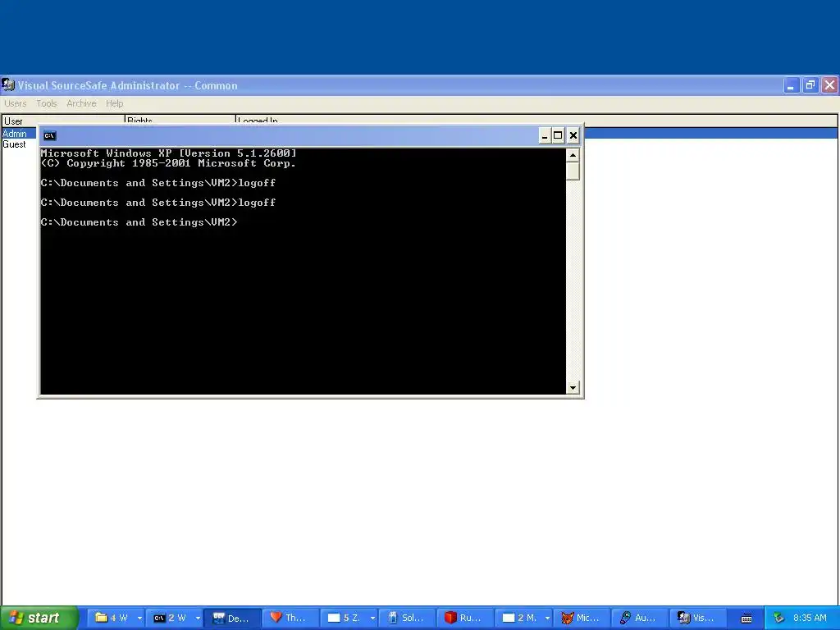Select the Guest user row
The width and height of the screenshot is (840, 630).
pos(15,144)
